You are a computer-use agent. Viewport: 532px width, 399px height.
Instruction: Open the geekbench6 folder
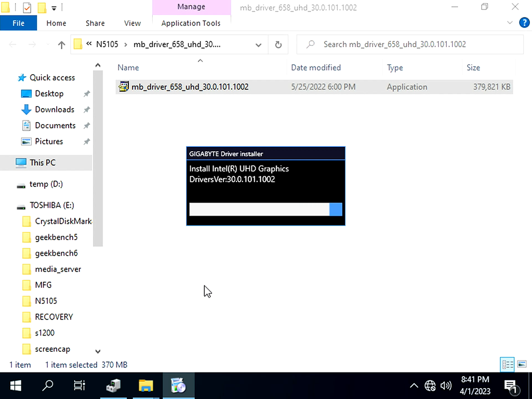[x=56, y=253]
